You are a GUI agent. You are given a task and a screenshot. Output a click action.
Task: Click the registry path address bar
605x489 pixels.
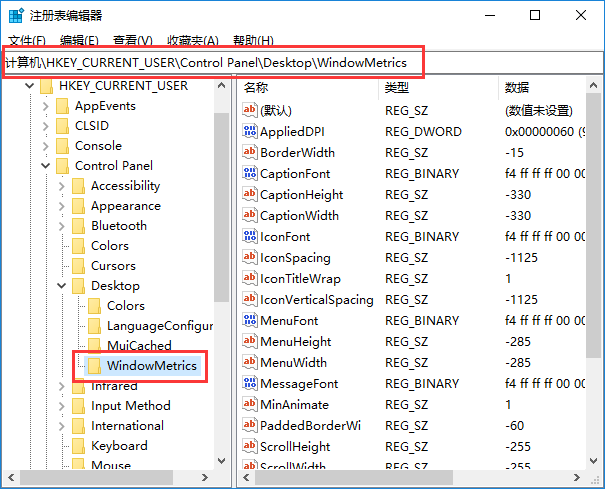(x=302, y=63)
